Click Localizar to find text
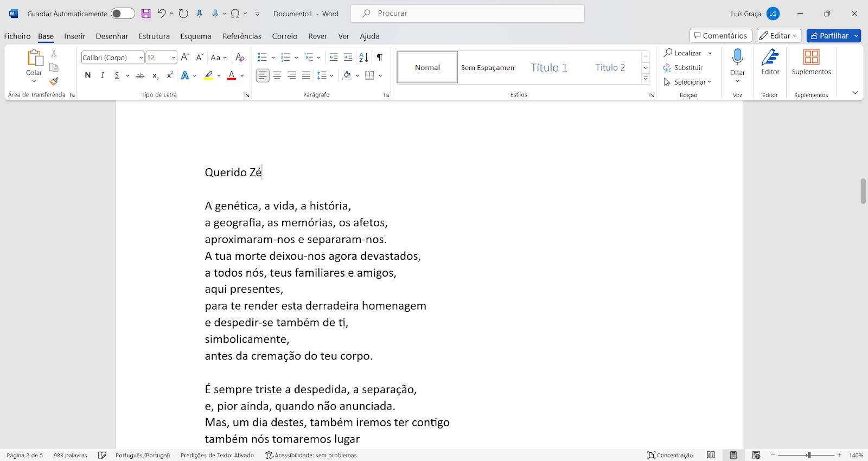Viewport: 868px width, 461px height. [x=683, y=53]
